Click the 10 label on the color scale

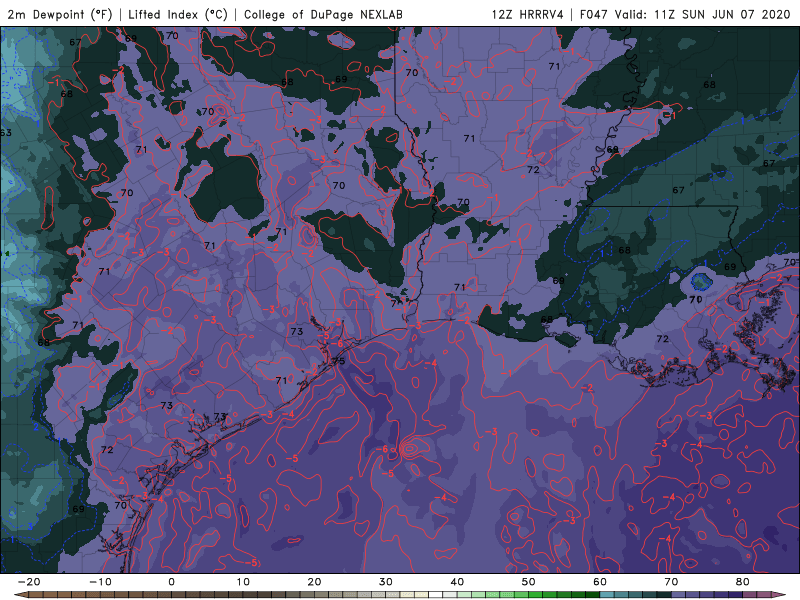click(243, 582)
